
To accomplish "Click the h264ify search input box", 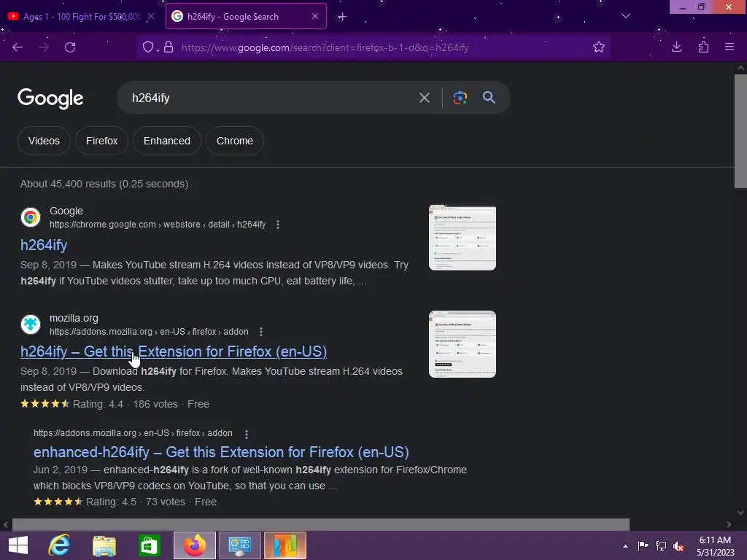I will [x=267, y=98].
